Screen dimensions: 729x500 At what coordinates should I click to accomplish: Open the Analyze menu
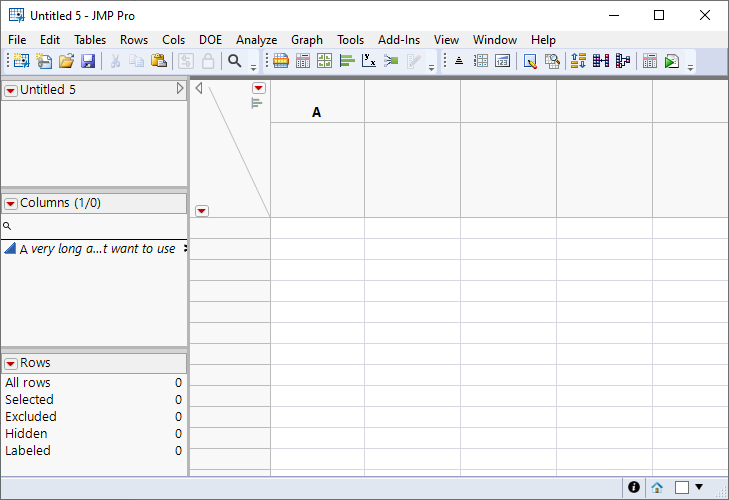[x=257, y=40]
